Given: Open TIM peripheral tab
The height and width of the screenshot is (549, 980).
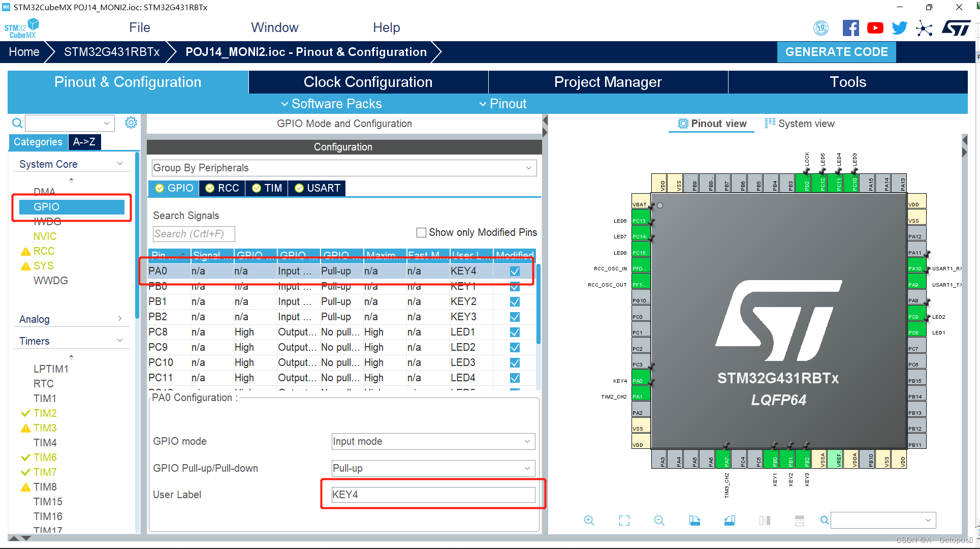Looking at the screenshot, I should click(x=267, y=188).
